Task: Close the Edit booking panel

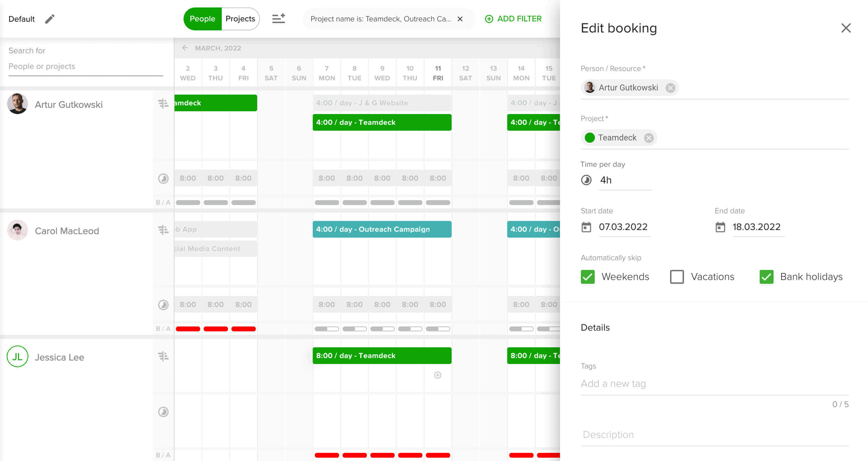Action: click(846, 28)
